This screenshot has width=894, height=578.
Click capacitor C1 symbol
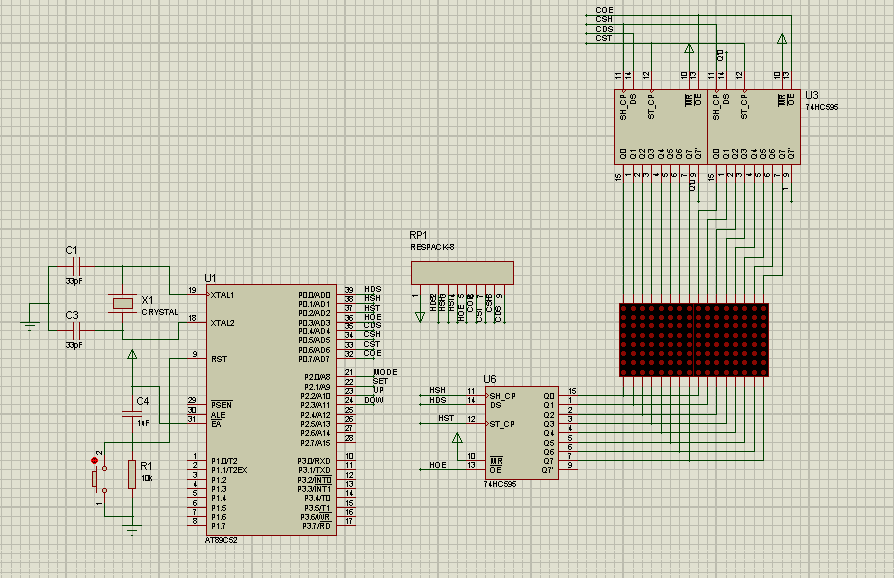pyautogui.click(x=75, y=267)
